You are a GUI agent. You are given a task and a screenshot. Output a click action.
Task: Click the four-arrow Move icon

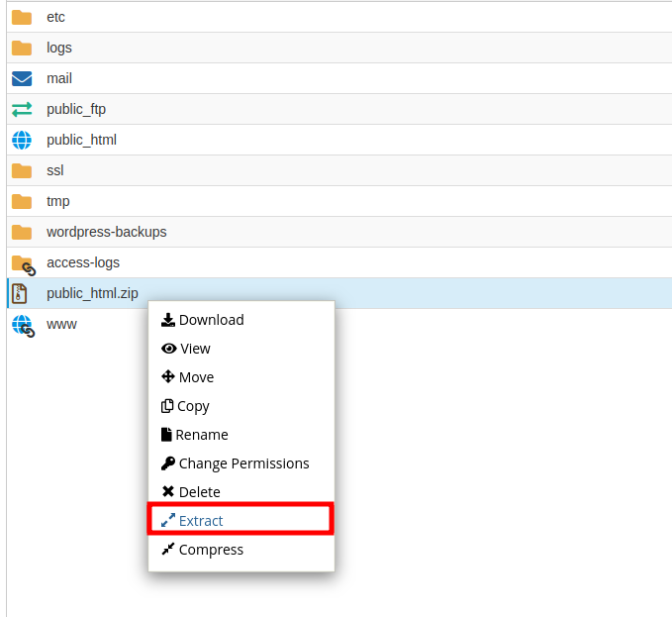168,377
